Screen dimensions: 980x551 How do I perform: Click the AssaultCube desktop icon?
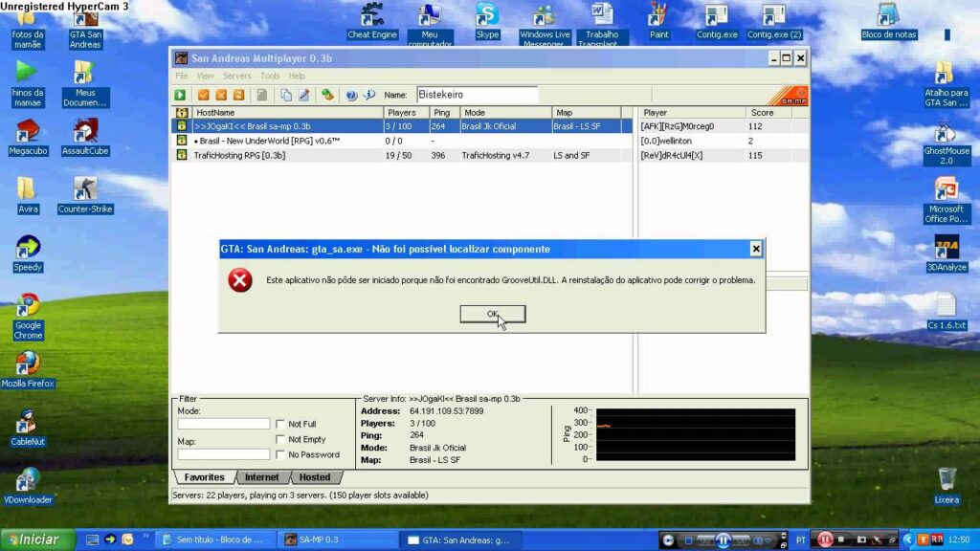tap(85, 138)
